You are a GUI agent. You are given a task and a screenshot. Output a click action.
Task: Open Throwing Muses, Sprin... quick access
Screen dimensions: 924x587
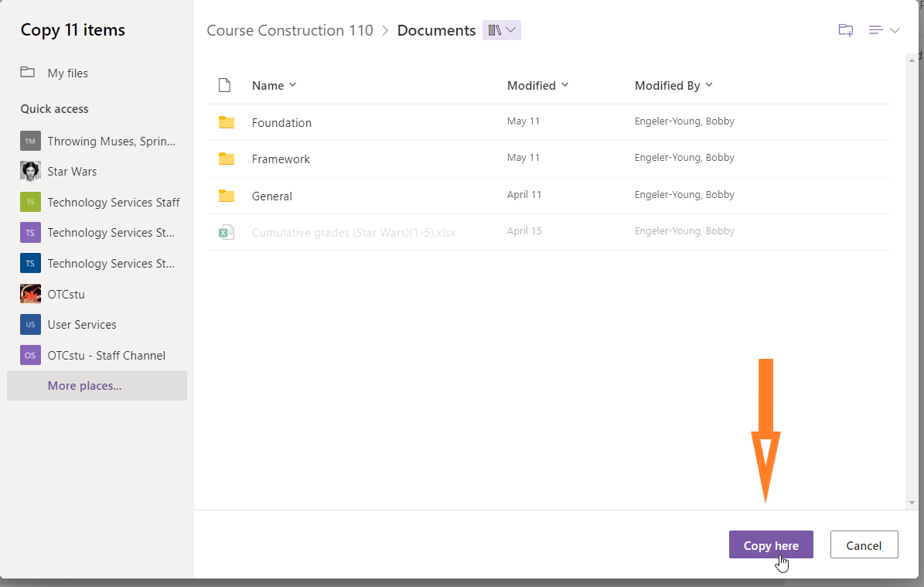point(111,141)
